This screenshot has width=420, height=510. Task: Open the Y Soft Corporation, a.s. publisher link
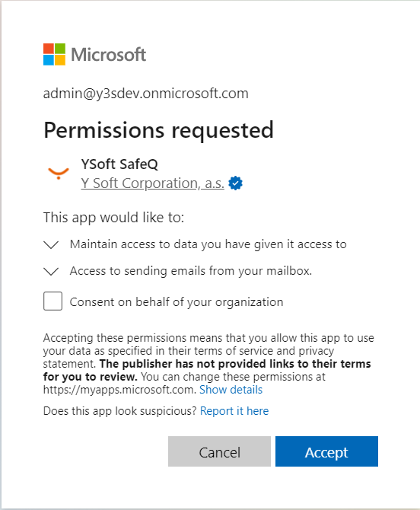click(x=152, y=183)
